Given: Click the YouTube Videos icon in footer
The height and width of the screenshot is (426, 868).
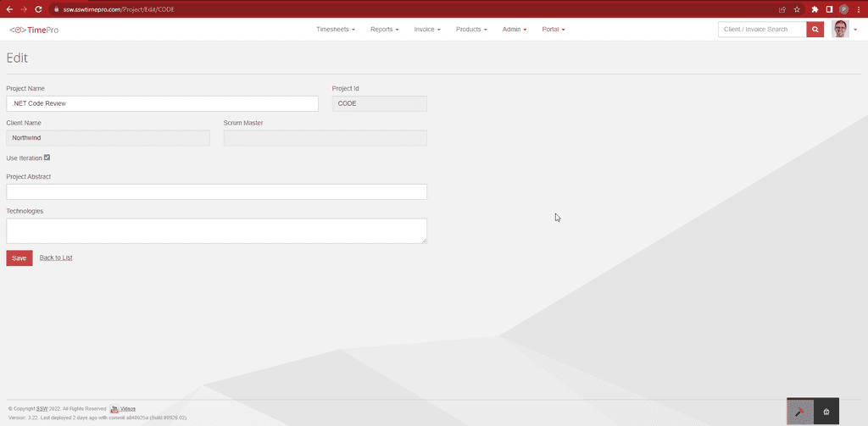Looking at the screenshot, I should point(115,408).
